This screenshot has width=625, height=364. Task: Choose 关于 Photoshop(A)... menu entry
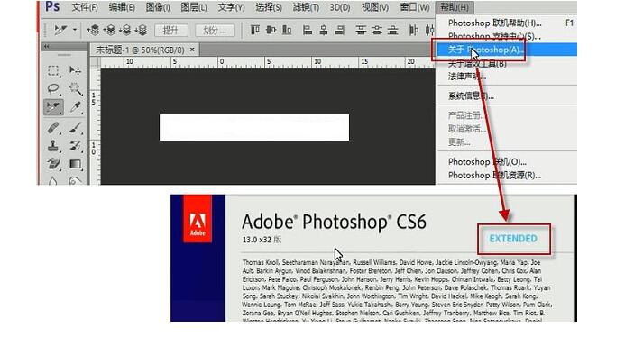(x=507, y=50)
